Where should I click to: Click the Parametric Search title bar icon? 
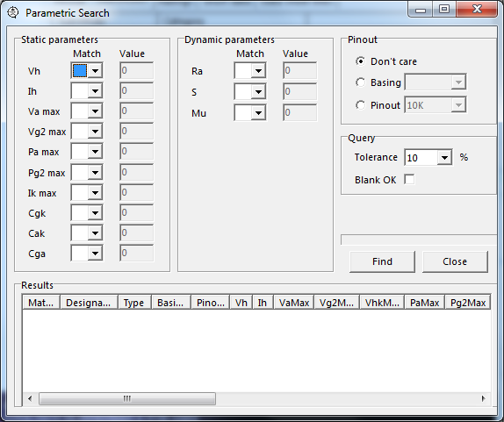click(x=13, y=13)
